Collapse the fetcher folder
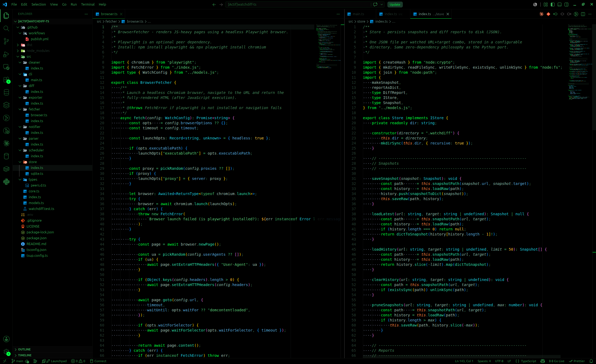The image size is (596, 364). tap(53, 109)
